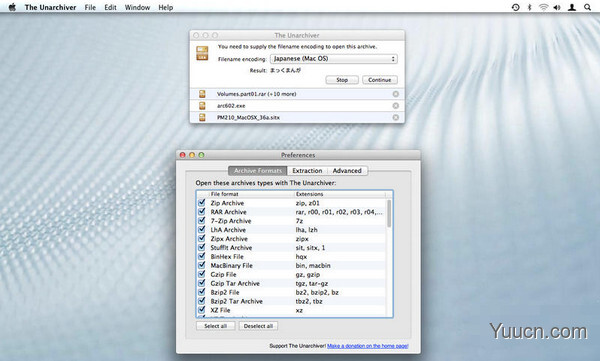The image size is (600, 361).
Task: Switch to the Advanced tab
Action: click(x=347, y=171)
